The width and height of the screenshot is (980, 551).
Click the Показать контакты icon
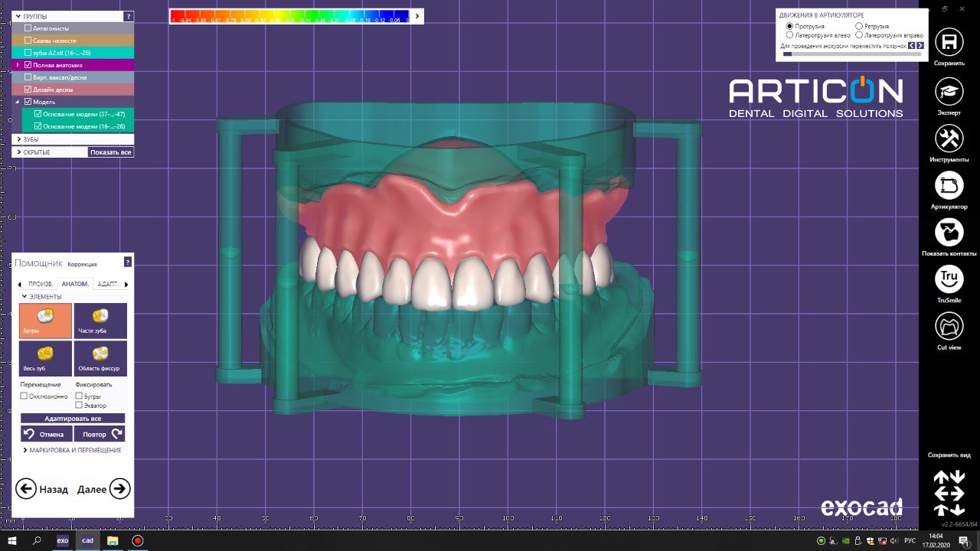tap(949, 232)
